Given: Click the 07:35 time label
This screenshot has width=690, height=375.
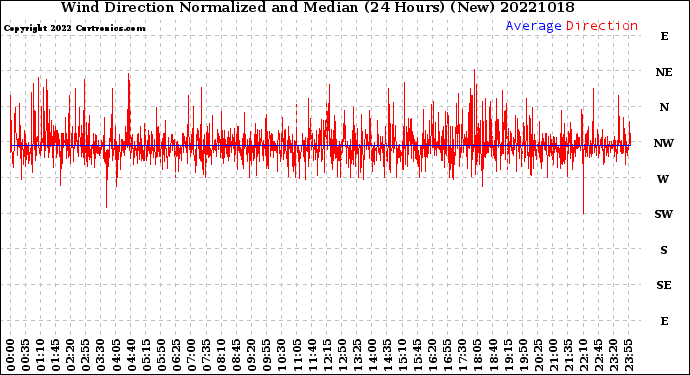Looking at the screenshot, I should [206, 355].
